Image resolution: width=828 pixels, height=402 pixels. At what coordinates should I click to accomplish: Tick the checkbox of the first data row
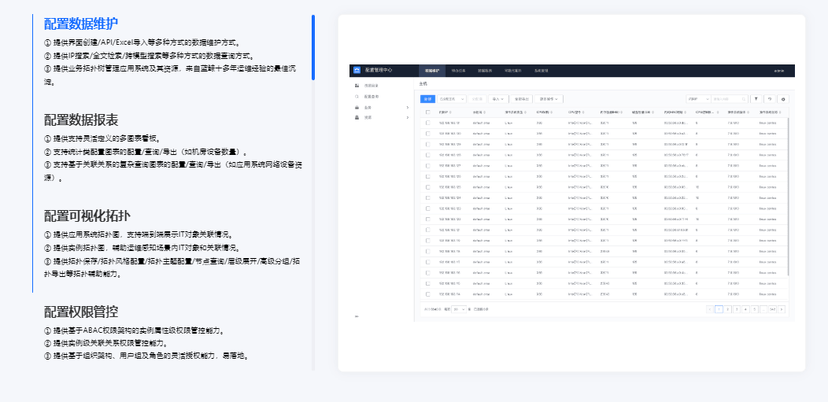[x=428, y=123]
